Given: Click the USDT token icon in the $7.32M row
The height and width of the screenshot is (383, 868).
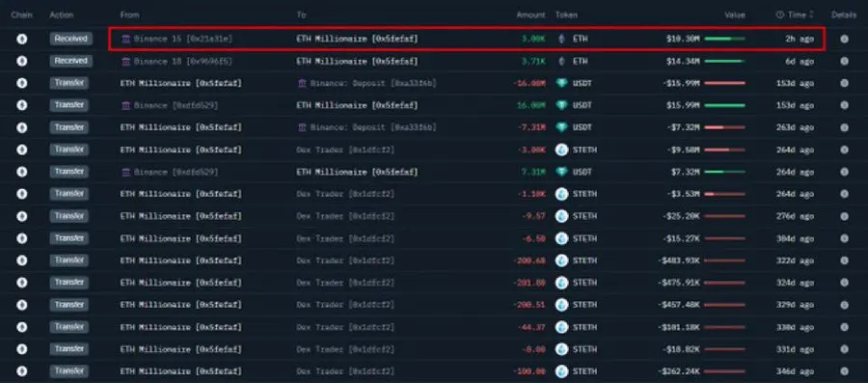Looking at the screenshot, I should [x=562, y=172].
